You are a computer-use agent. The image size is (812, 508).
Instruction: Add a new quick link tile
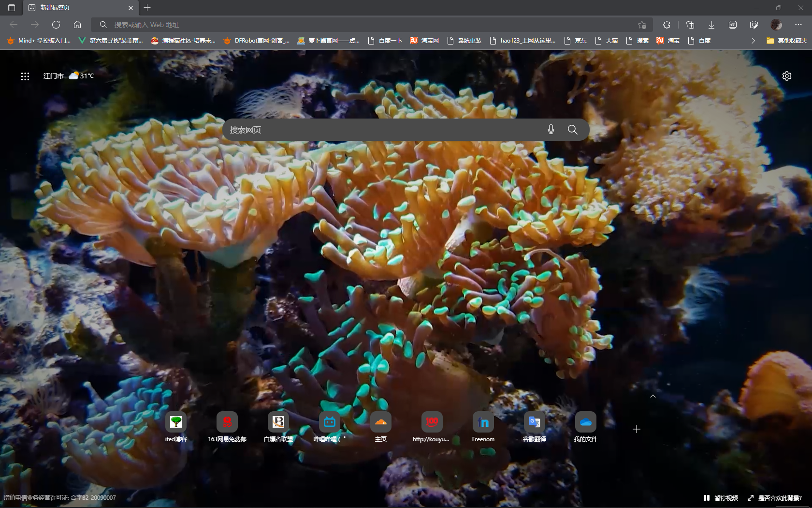click(637, 429)
